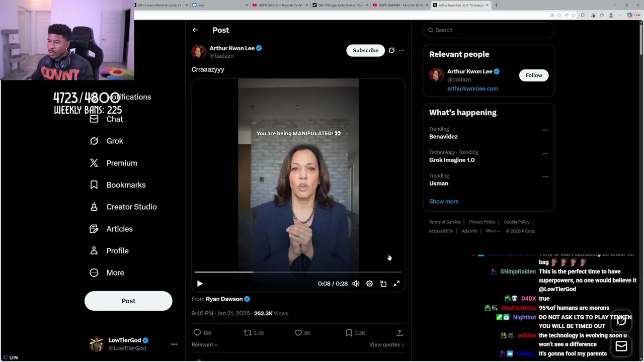The width and height of the screenshot is (644, 362).
Task: Go to Profile from the sidebar
Action: pos(109,251)
